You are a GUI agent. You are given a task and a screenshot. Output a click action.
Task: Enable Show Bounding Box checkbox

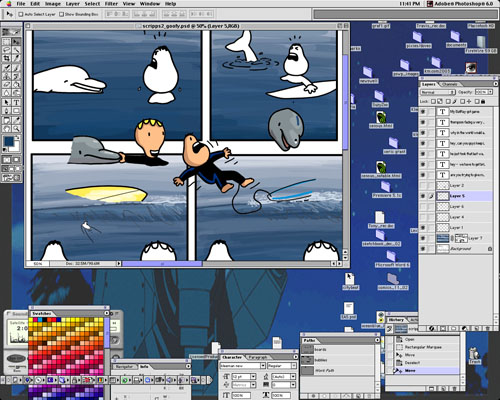point(61,14)
